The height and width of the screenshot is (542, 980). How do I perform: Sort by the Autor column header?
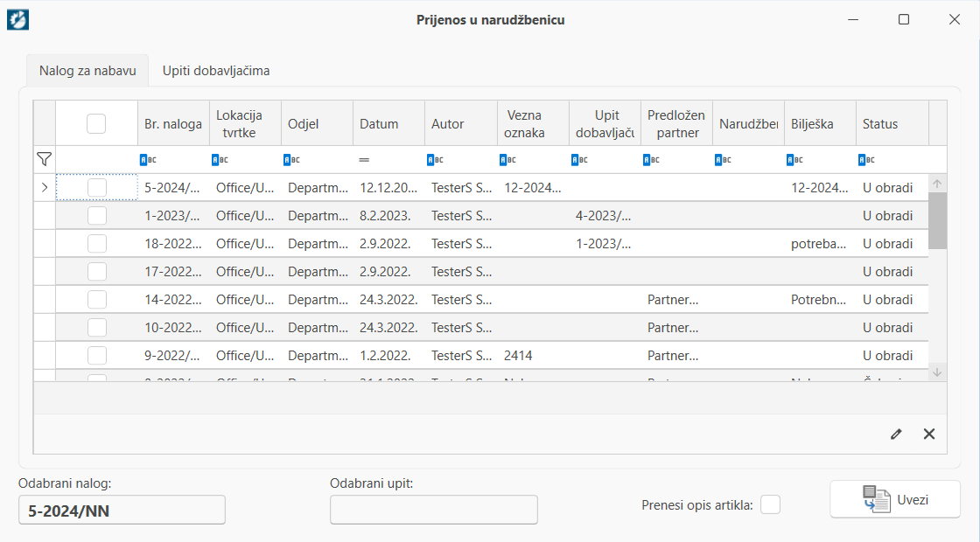(460, 123)
